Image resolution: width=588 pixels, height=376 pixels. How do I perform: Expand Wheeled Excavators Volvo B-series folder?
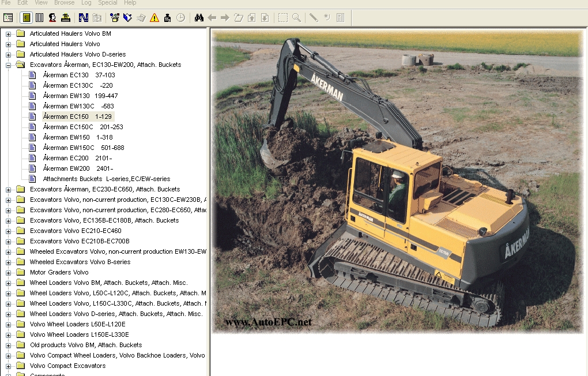click(x=8, y=262)
